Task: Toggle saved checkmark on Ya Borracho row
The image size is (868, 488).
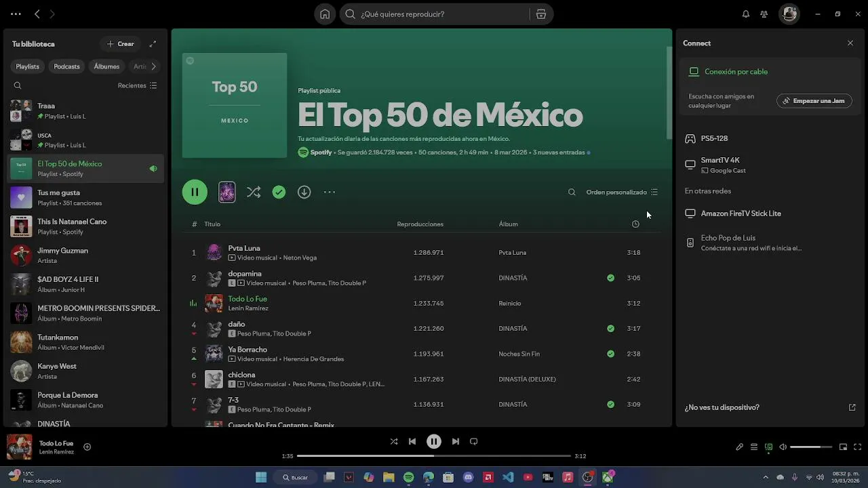Action: tap(611, 354)
